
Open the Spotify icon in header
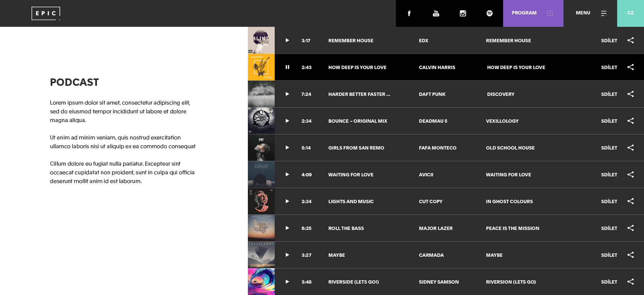tap(489, 13)
